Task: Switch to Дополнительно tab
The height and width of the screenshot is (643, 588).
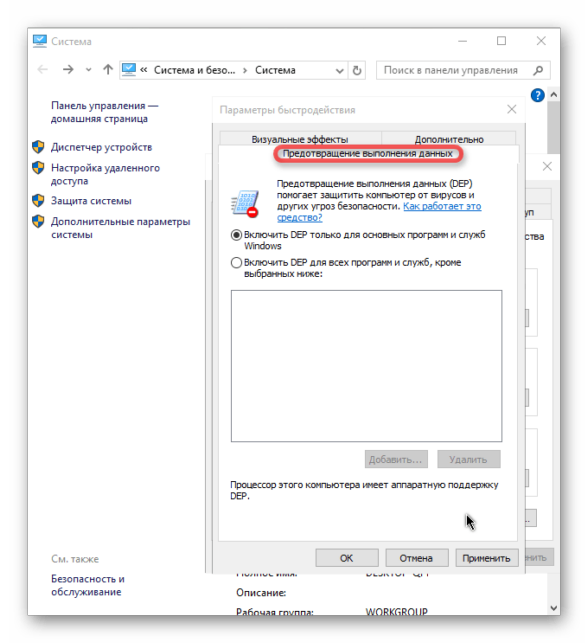Action: (x=449, y=139)
